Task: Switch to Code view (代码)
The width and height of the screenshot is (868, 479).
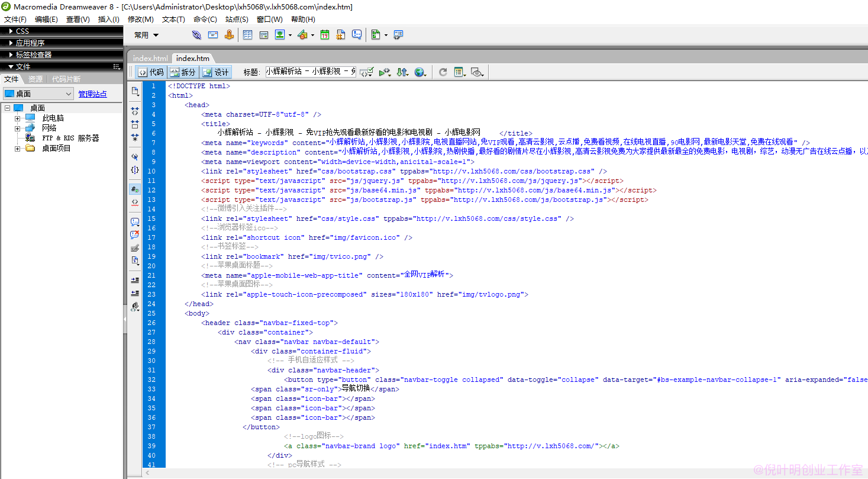Action: [x=151, y=72]
